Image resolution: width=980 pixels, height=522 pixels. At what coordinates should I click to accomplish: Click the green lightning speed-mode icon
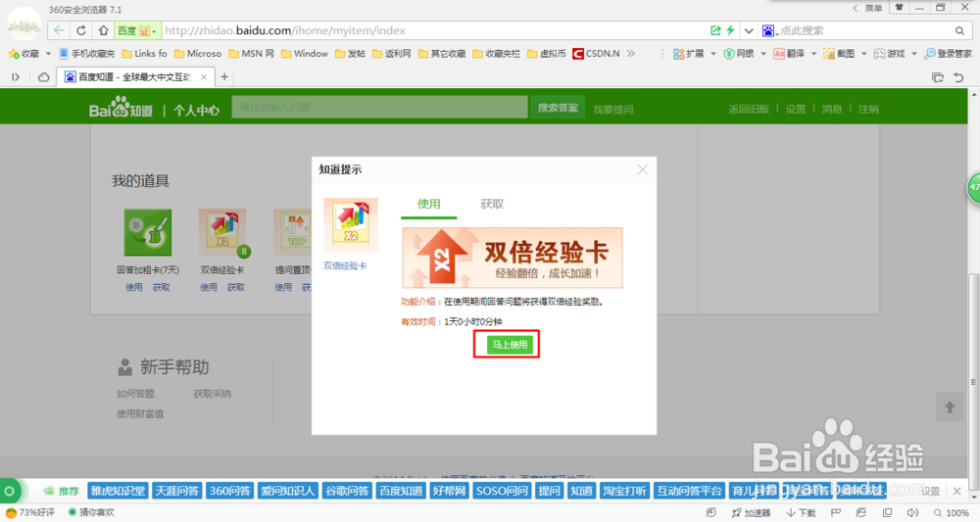click(730, 30)
